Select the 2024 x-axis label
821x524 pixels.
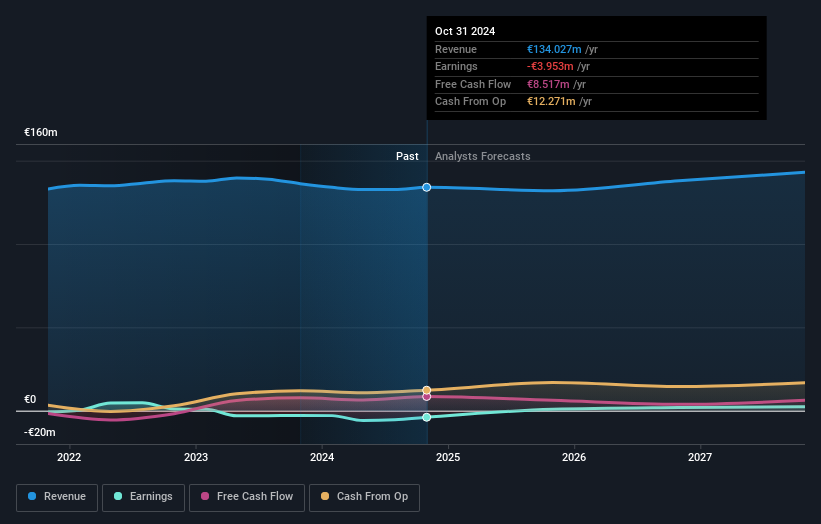click(x=322, y=457)
